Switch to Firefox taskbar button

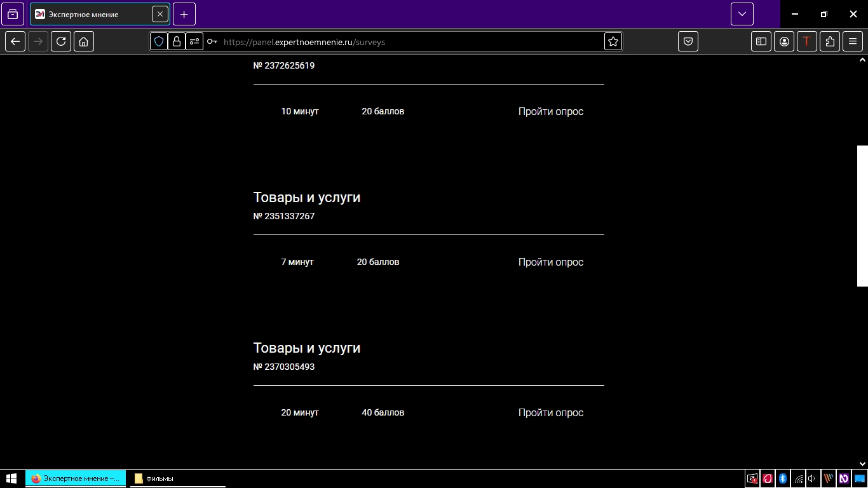click(x=76, y=478)
